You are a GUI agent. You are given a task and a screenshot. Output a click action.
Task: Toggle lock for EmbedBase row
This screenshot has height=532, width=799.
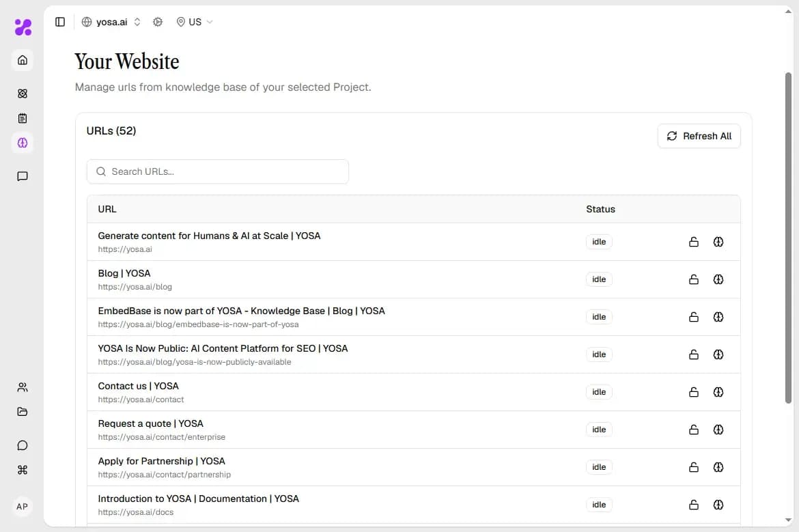(694, 317)
